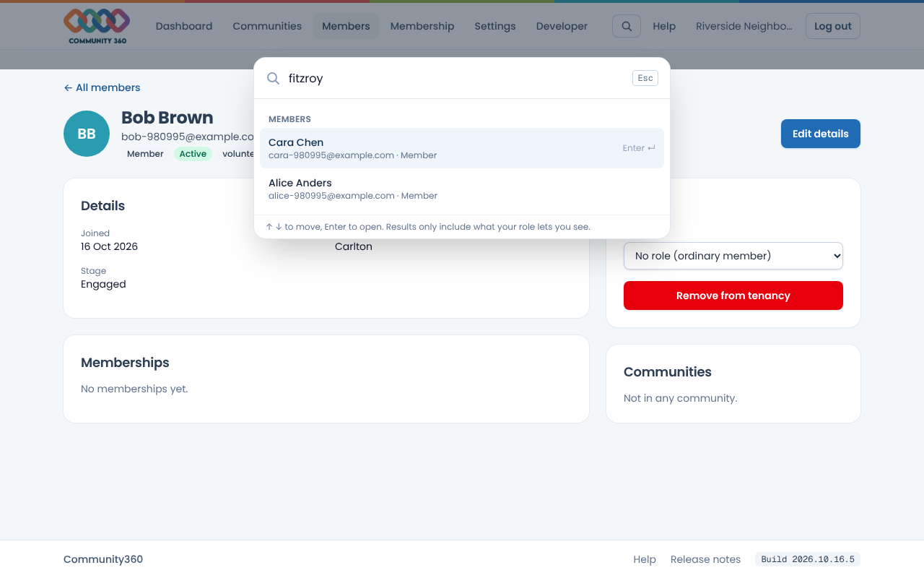Go back via All members link
This screenshot has width=924, height=578.
pos(102,87)
